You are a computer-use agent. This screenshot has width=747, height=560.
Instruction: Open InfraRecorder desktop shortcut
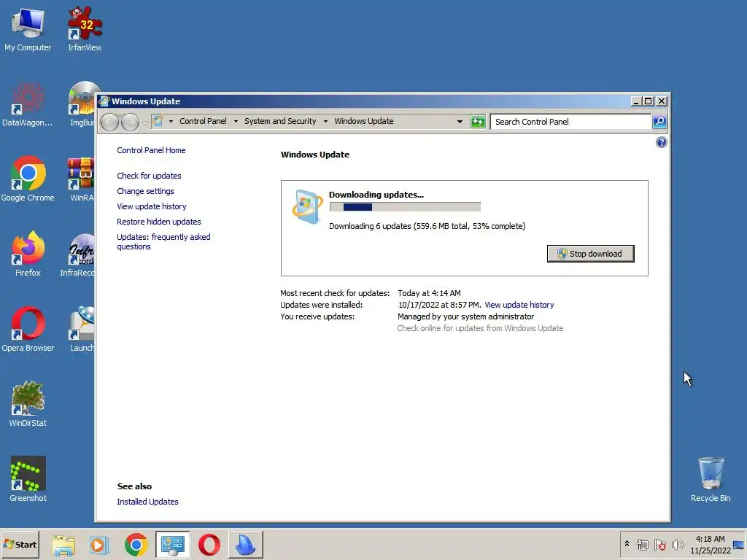click(77, 254)
